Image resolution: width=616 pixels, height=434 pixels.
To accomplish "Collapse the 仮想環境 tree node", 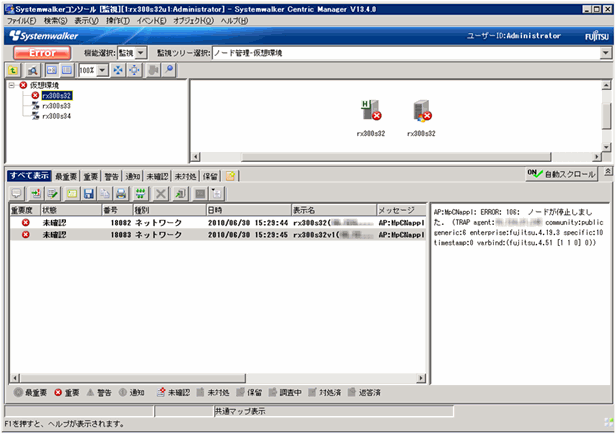I will click(12, 85).
